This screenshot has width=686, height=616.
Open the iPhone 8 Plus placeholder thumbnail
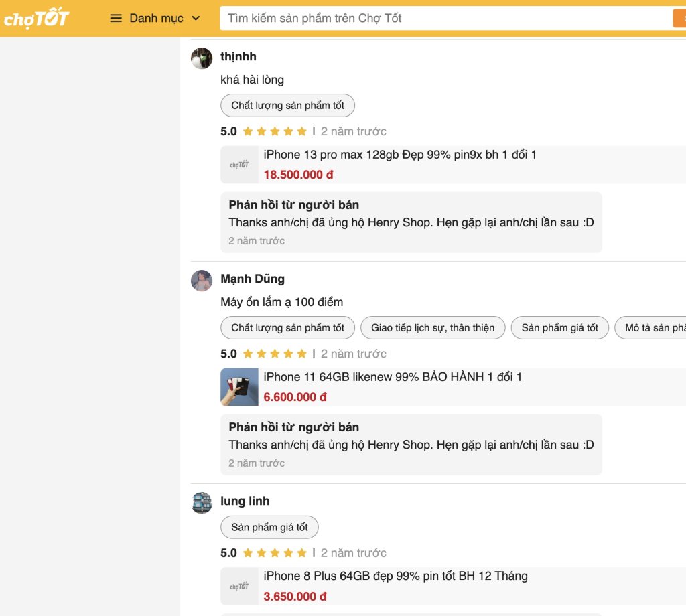point(239,587)
